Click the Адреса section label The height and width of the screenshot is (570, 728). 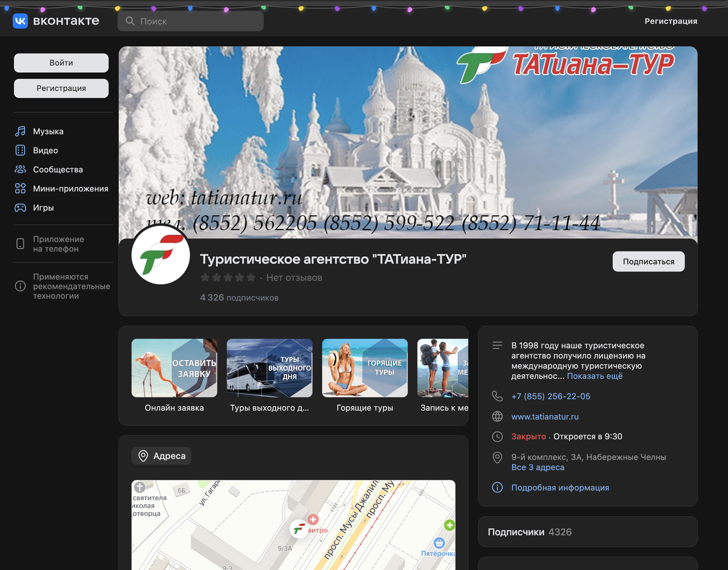[x=161, y=456]
